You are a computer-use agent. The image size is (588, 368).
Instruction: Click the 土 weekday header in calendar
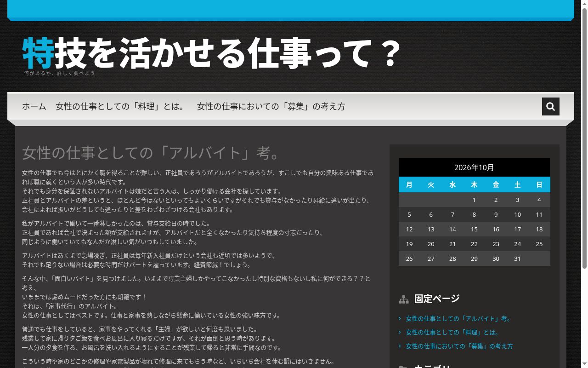click(517, 184)
